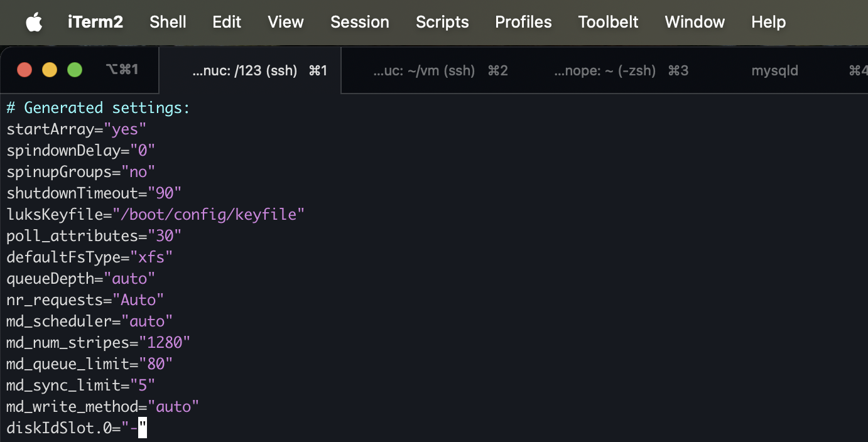Open the Window menu
This screenshot has width=868, height=442.
point(695,23)
